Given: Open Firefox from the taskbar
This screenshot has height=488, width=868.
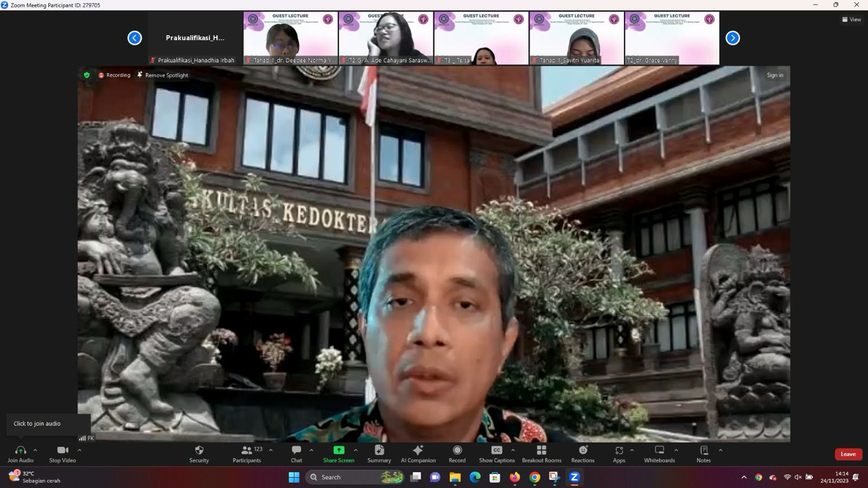Looking at the screenshot, I should point(515,477).
